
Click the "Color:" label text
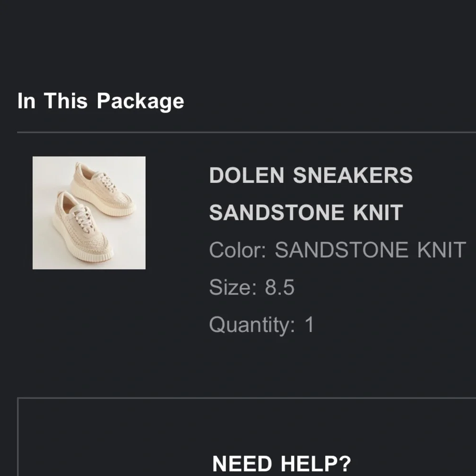tap(238, 250)
